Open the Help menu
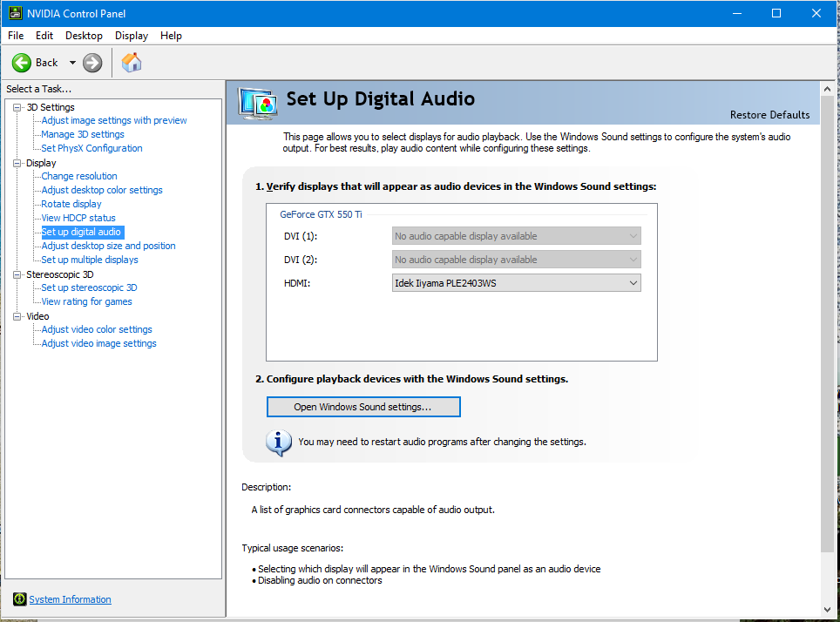 [x=171, y=36]
